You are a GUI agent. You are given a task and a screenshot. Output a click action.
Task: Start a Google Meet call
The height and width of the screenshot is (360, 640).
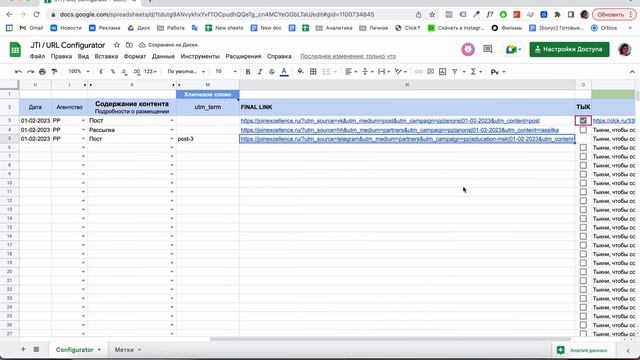[513, 49]
